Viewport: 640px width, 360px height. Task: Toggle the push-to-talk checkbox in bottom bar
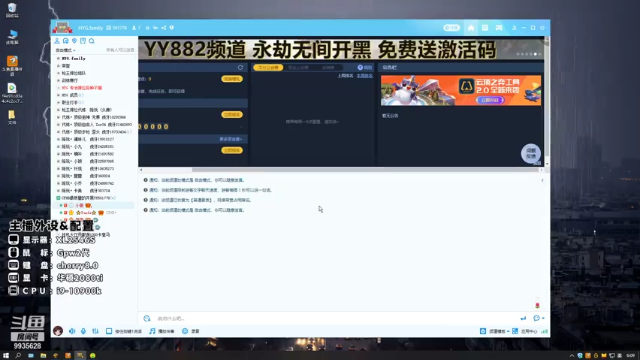point(109,331)
